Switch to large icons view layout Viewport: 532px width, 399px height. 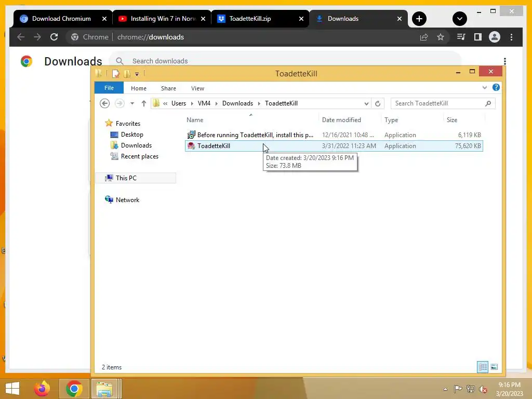coord(494,367)
